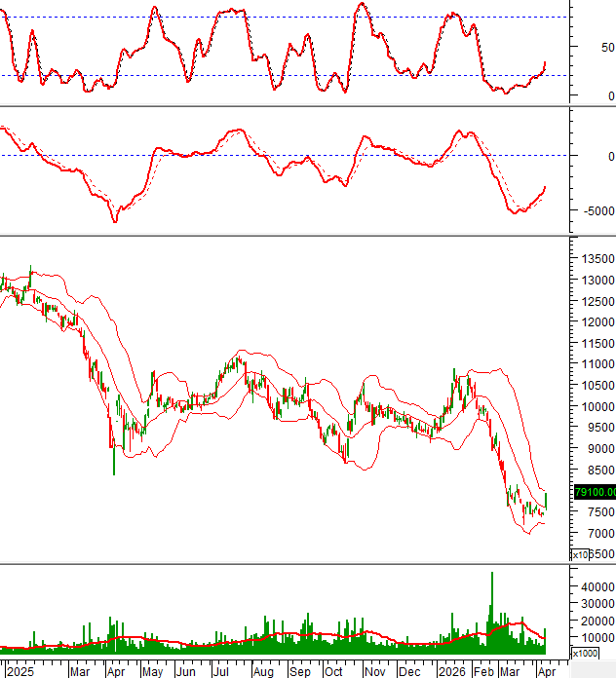
Task: Click the -5000 label on MACD axis
Action: (597, 211)
